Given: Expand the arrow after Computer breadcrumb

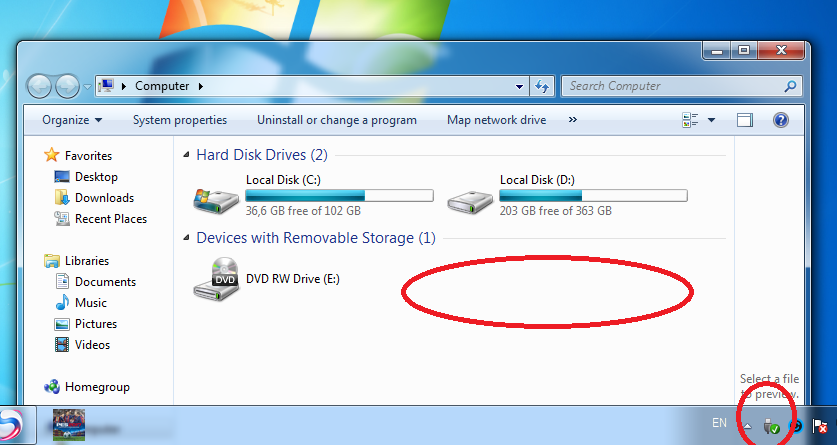Looking at the screenshot, I should (201, 86).
